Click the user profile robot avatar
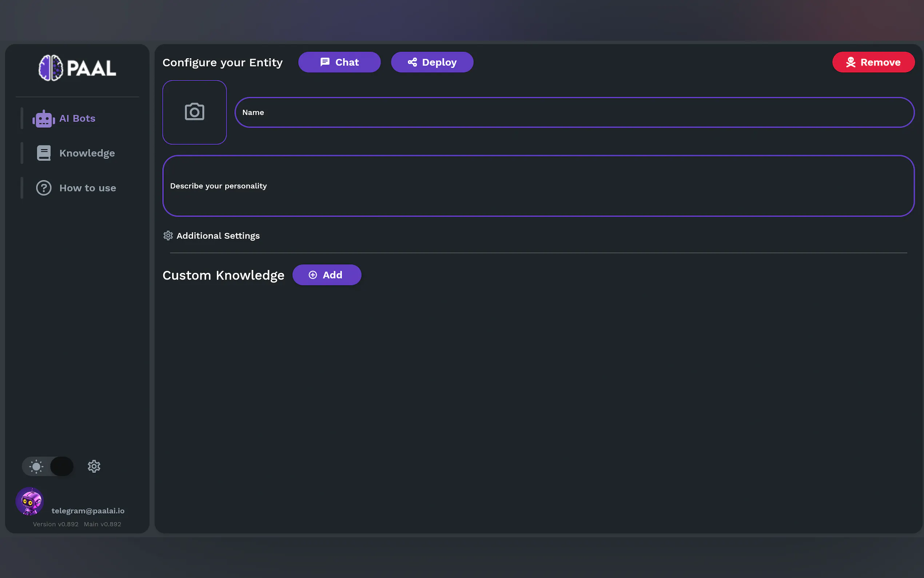 30,501
